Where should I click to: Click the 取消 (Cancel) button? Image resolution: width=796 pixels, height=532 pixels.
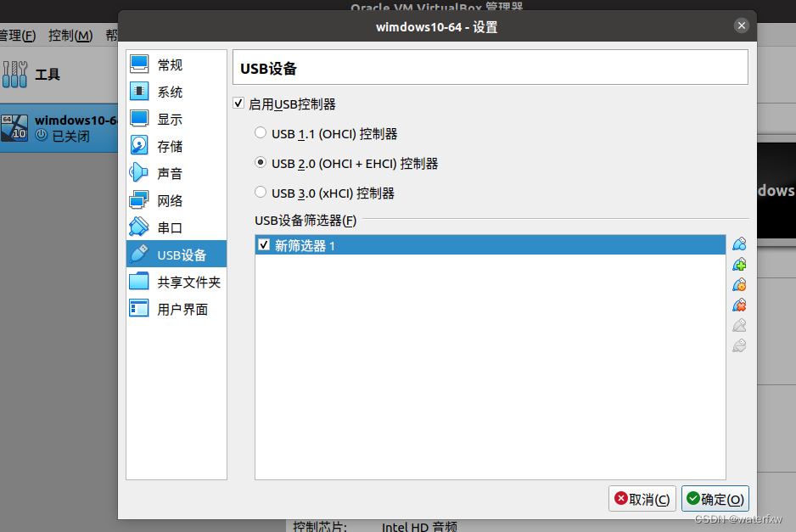pyautogui.click(x=642, y=499)
